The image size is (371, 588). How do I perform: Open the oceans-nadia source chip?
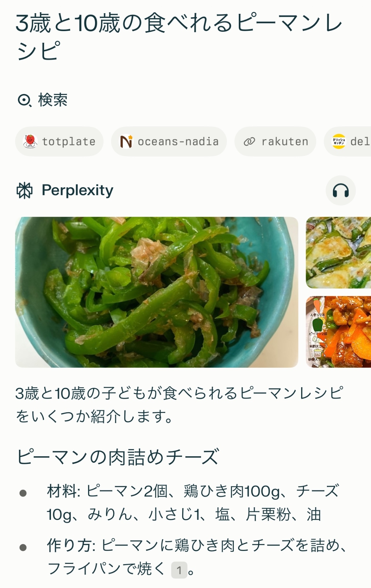(169, 141)
